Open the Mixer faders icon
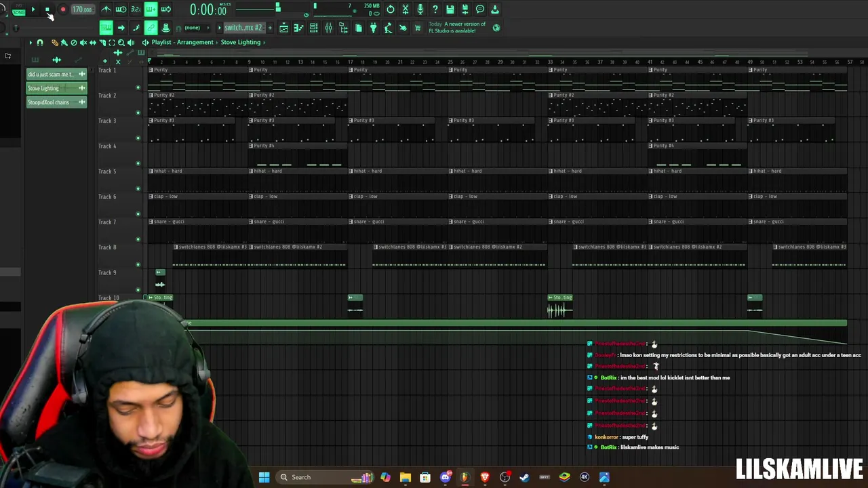The image size is (868, 488). tap(328, 28)
